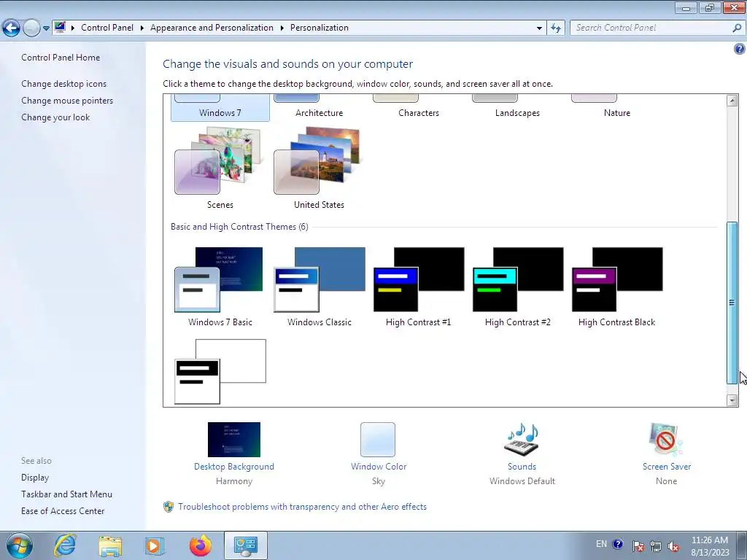Click the Control Panel breadcrumb
The height and width of the screenshot is (560, 747).
(107, 28)
